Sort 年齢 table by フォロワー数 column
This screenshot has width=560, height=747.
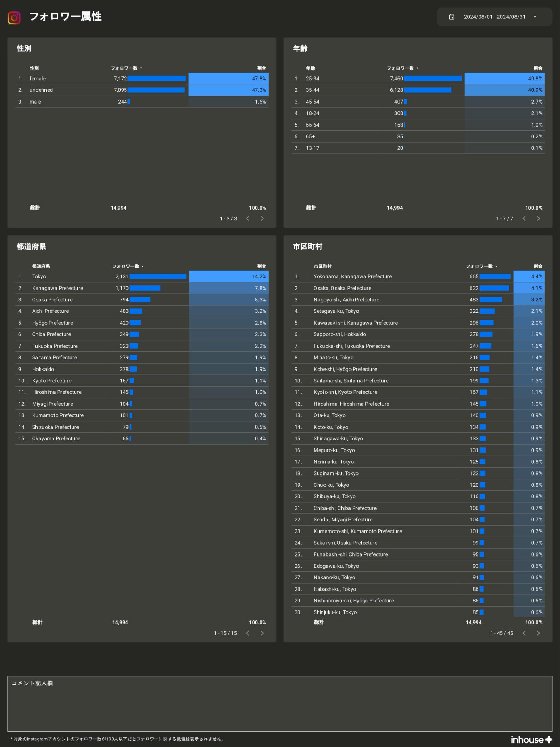coord(401,68)
